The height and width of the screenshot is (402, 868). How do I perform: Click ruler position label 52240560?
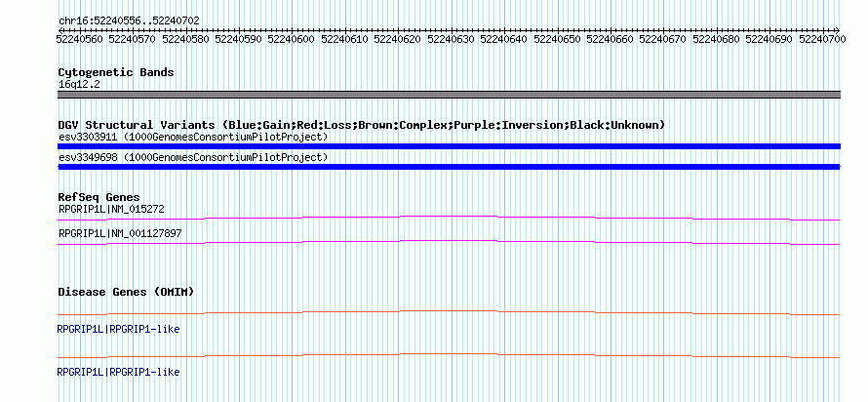(x=80, y=39)
